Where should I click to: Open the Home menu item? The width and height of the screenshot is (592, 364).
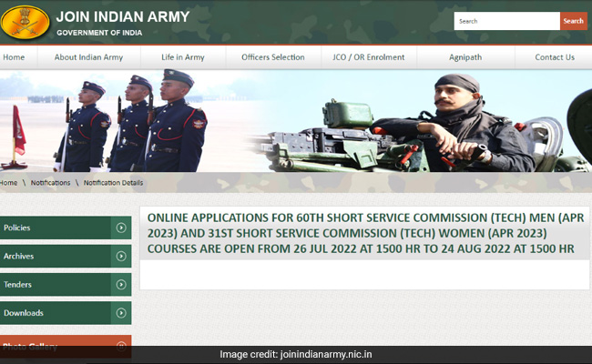(14, 57)
